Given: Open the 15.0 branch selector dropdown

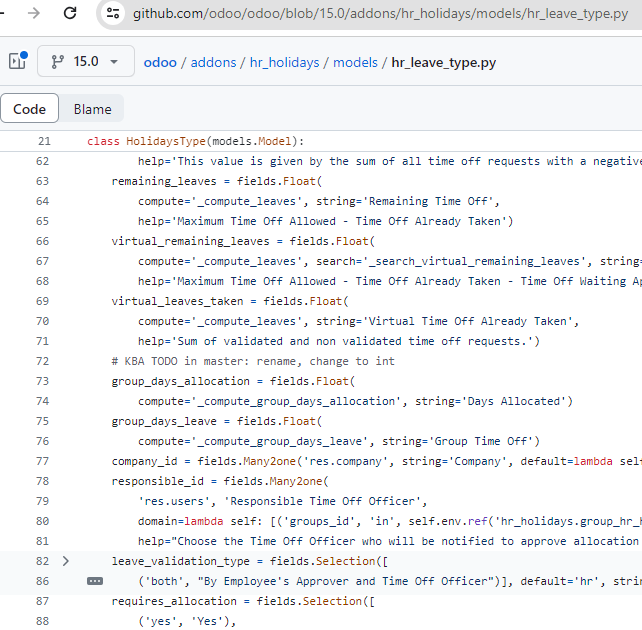Looking at the screenshot, I should (86, 61).
